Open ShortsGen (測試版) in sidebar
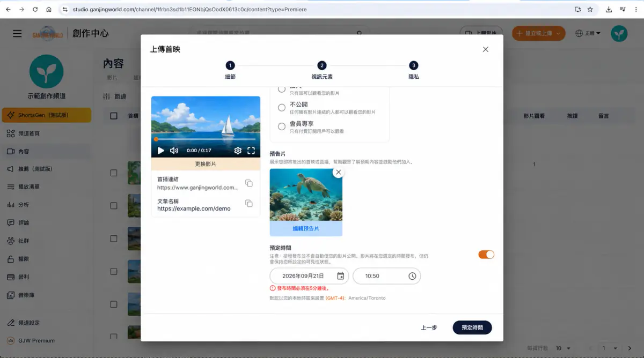 (46, 115)
